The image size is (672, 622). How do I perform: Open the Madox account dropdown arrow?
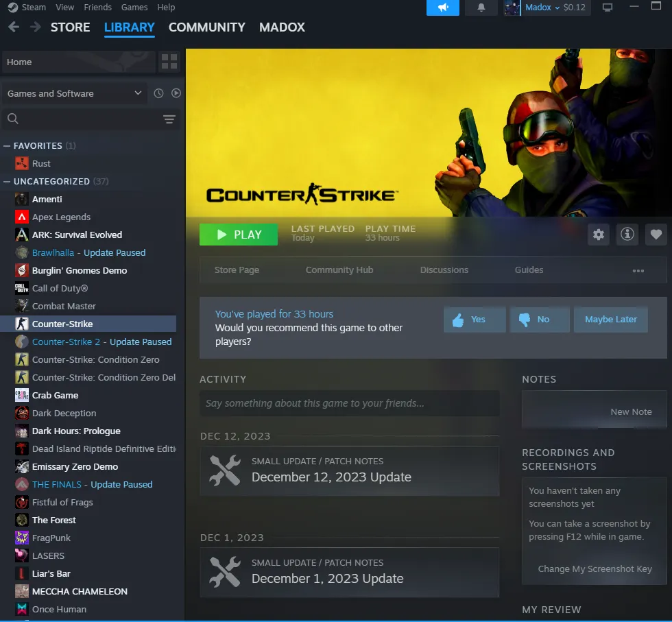click(557, 8)
